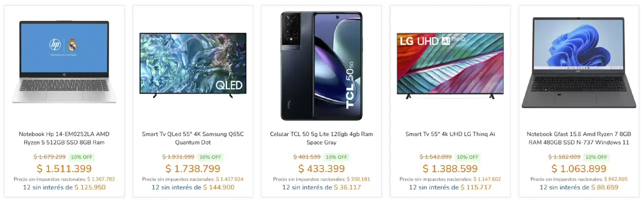Viewport: 644px width, 200px height.
Task: Open Notebook Gfast 15.6 Amd Ryzen title
Action: point(578,138)
